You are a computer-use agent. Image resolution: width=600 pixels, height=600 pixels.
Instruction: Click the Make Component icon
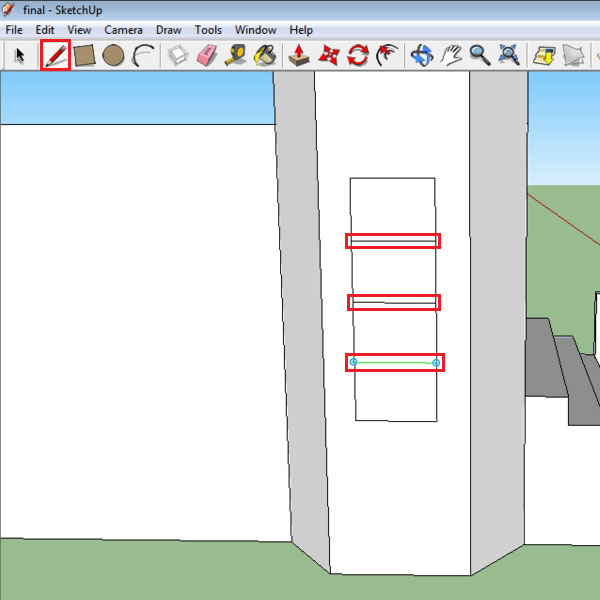(178, 55)
